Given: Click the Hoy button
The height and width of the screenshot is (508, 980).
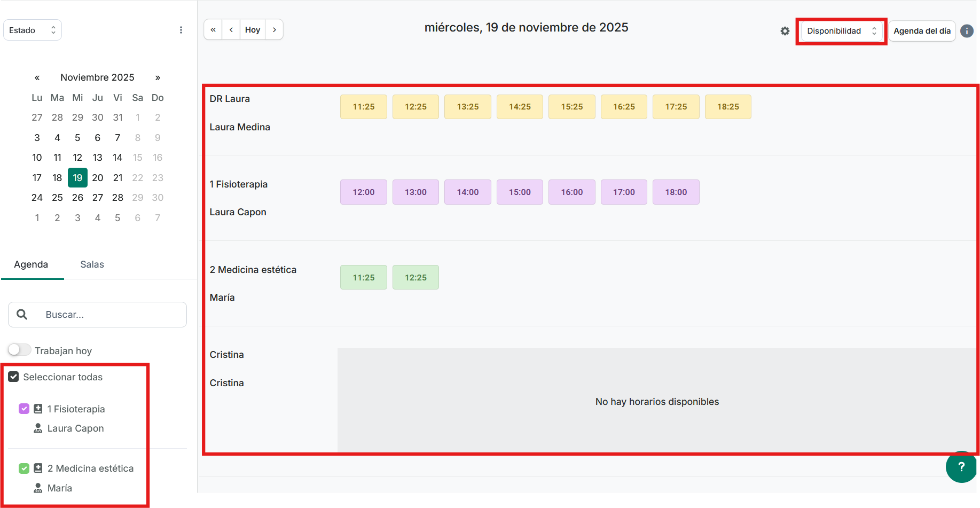Looking at the screenshot, I should click(x=253, y=30).
